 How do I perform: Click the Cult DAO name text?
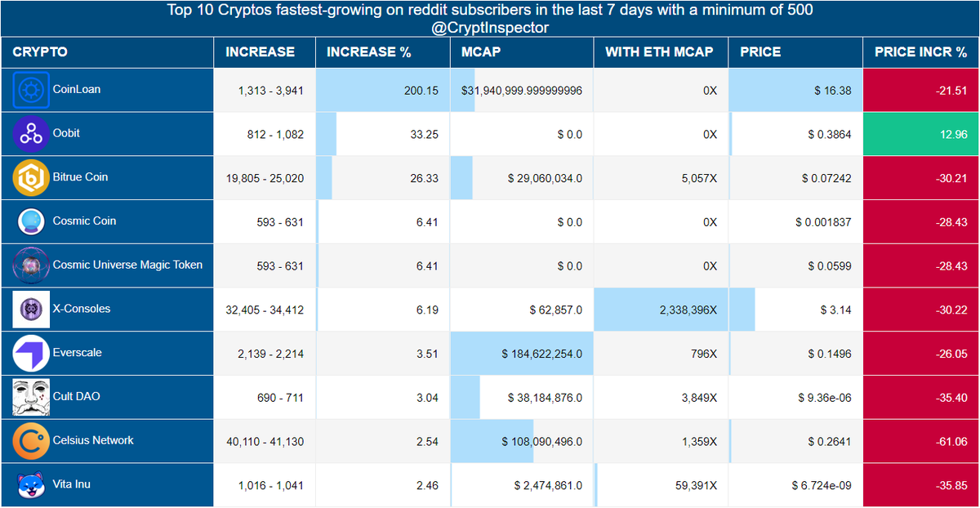(77, 396)
